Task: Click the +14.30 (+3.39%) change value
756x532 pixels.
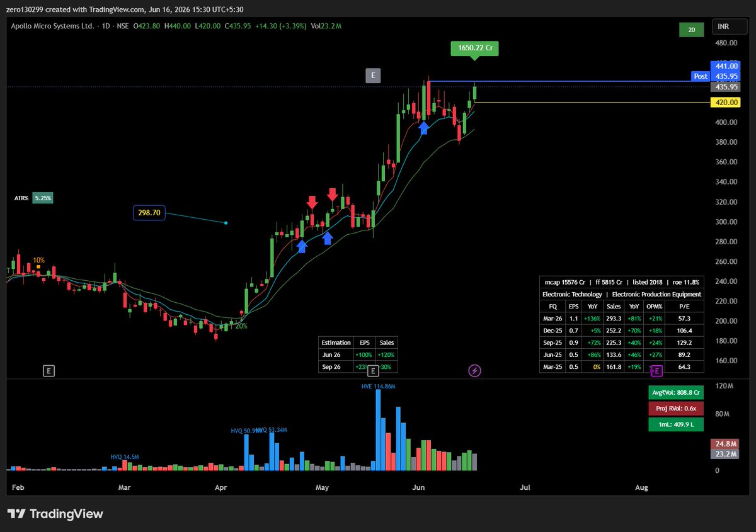Action: (281, 26)
